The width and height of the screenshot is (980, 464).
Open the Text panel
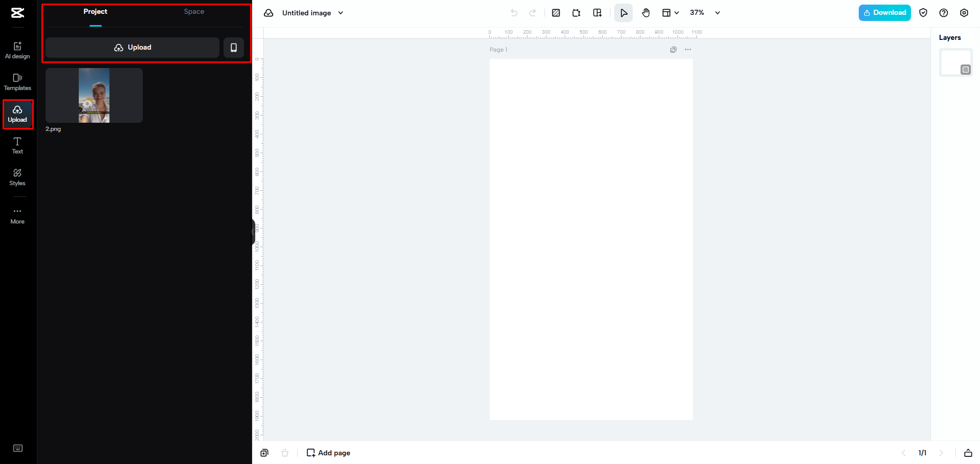click(17, 145)
